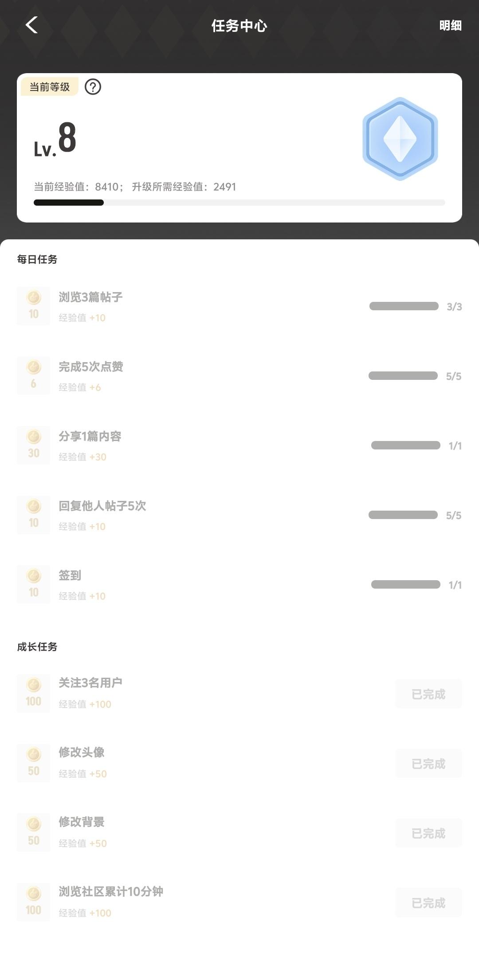Tap the back arrow icon
The image size is (479, 980).
click(x=32, y=25)
